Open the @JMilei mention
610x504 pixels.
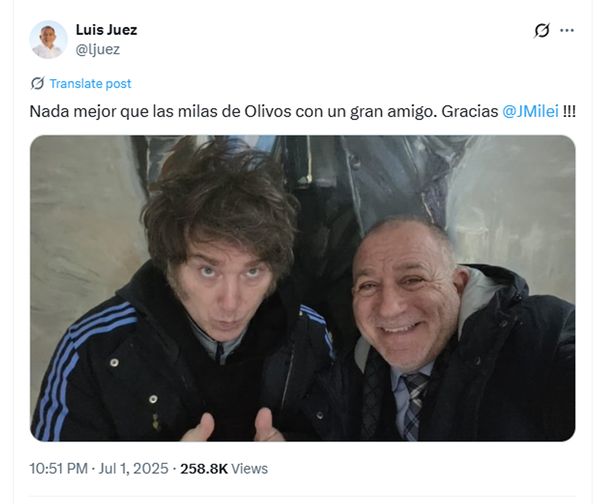pos(530,112)
